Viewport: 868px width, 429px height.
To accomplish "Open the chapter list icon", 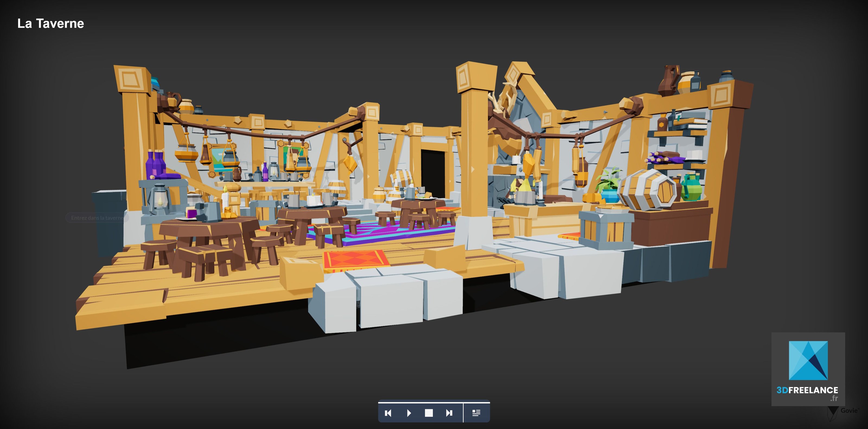I will tap(476, 413).
